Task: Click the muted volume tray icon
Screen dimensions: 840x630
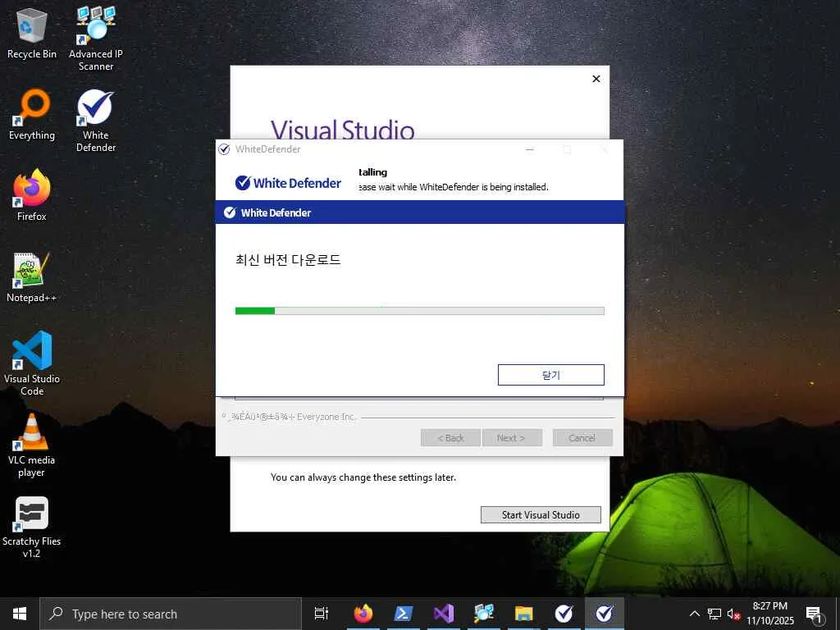Action: point(733,614)
